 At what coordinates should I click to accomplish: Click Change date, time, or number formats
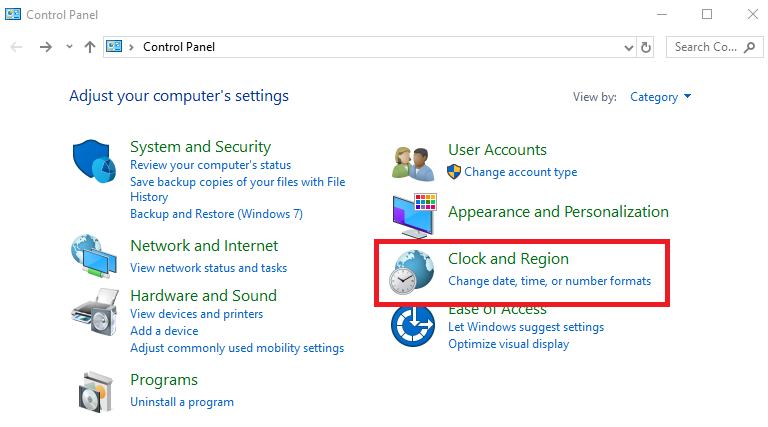pyautogui.click(x=549, y=281)
